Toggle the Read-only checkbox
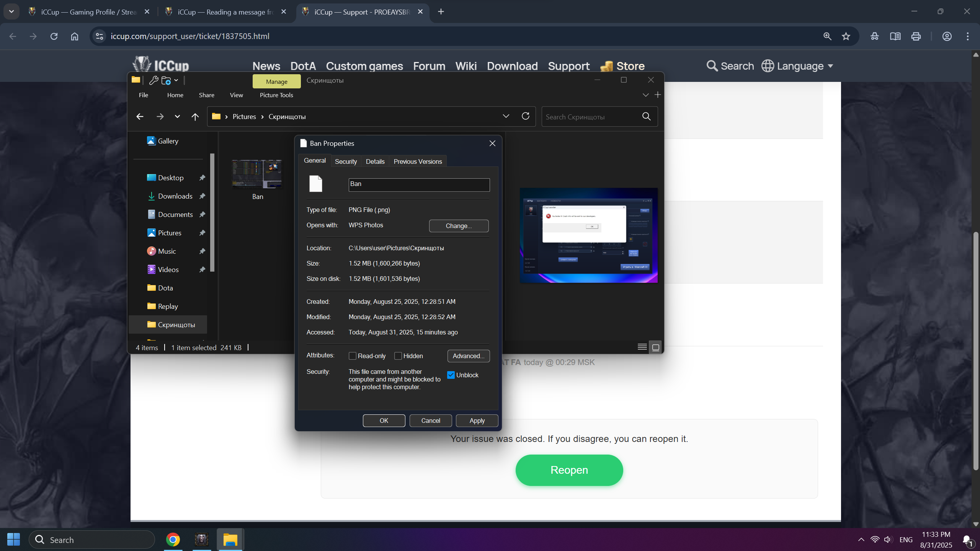Image resolution: width=980 pixels, height=551 pixels. click(353, 356)
